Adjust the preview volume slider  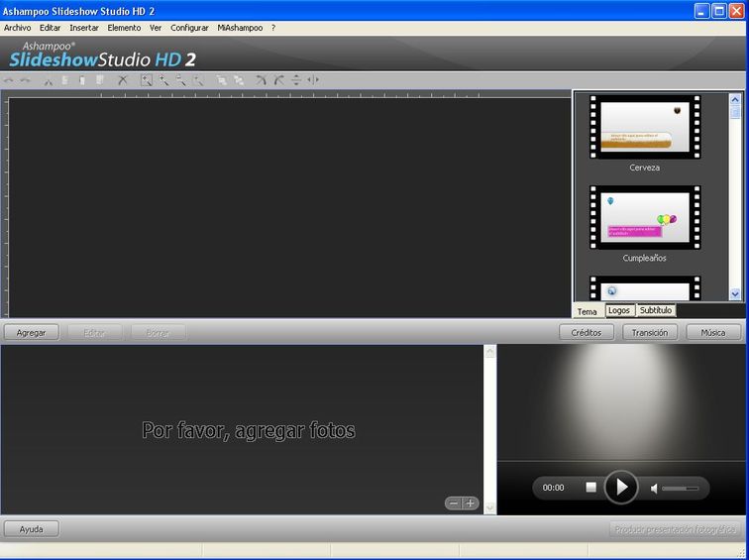pyautogui.click(x=680, y=488)
